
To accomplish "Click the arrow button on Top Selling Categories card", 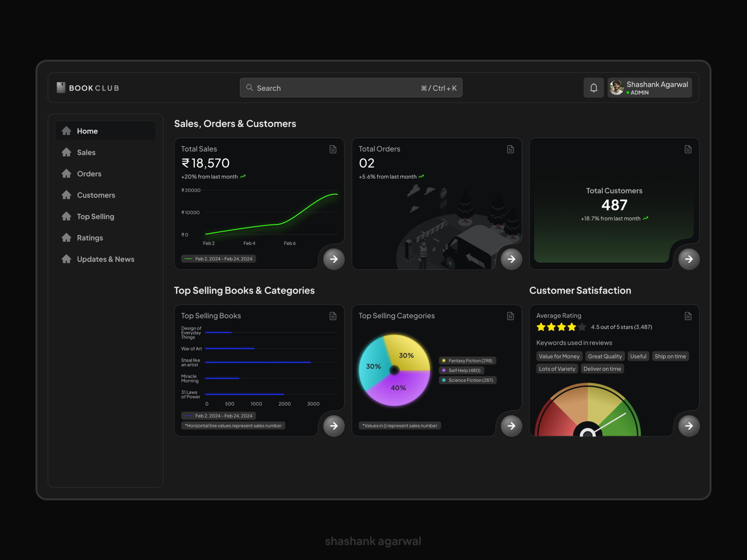I will (x=511, y=426).
